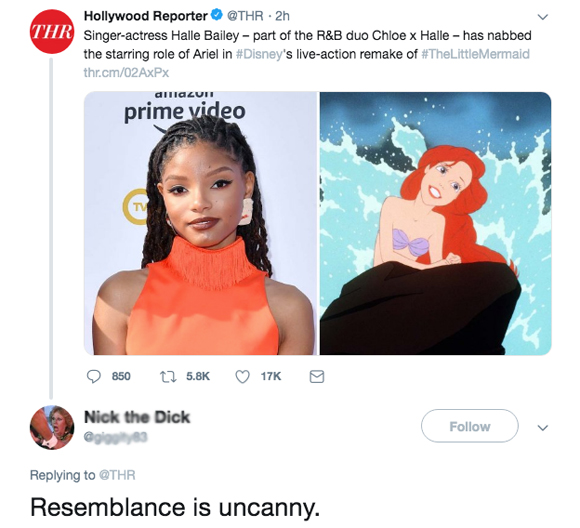Image resolution: width=580 pixels, height=528 pixels.
Task: Open the #Disney hashtag
Action: [259, 54]
